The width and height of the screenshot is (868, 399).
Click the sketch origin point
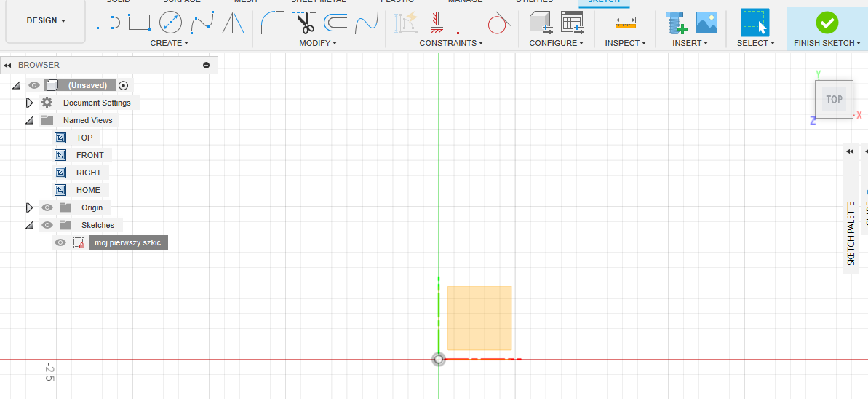[439, 359]
